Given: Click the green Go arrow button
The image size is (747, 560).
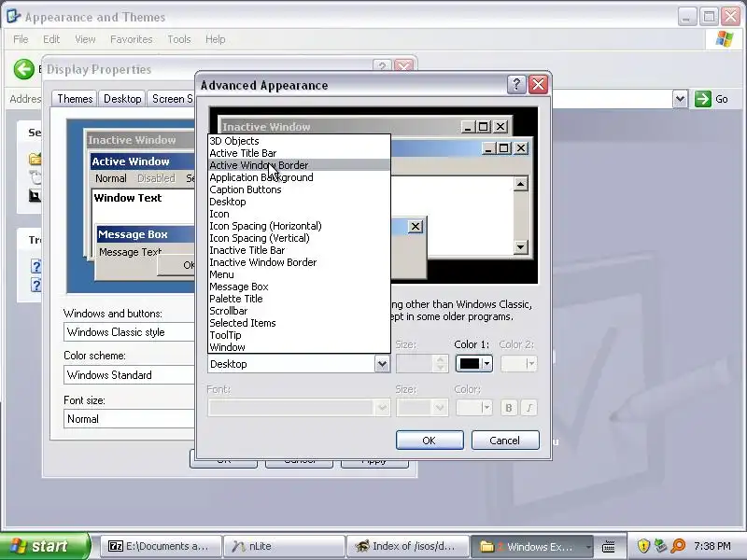Looking at the screenshot, I should coord(703,99).
